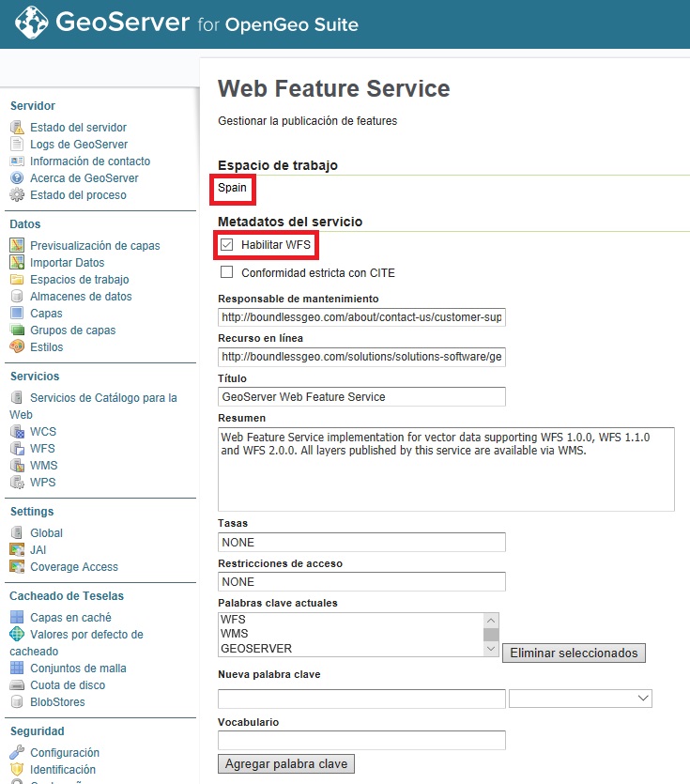Open Cuota de disco link
The image size is (690, 784).
pyautogui.click(x=68, y=685)
